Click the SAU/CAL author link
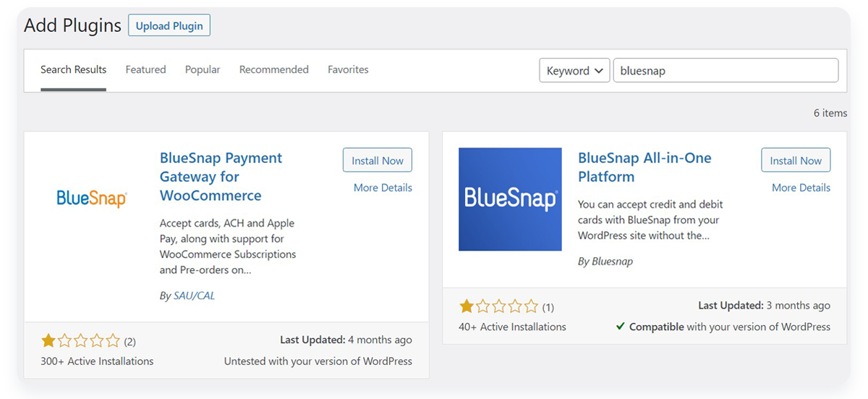This screenshot has width=868, height=399. pos(194,295)
